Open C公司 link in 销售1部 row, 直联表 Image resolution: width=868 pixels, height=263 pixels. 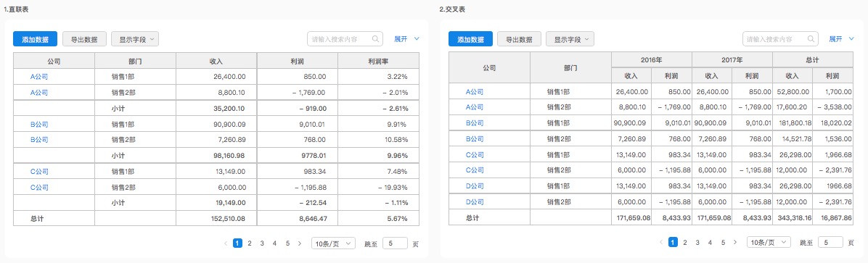point(38,172)
